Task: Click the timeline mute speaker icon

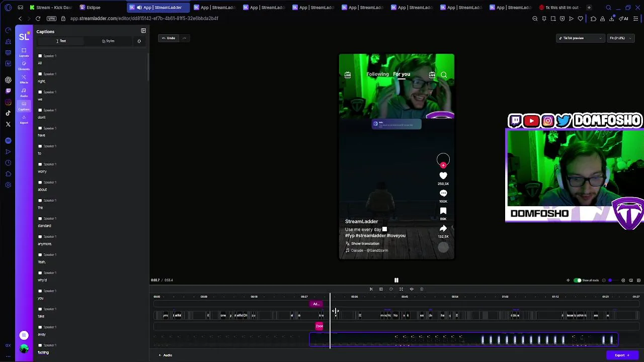Action: click(568, 281)
